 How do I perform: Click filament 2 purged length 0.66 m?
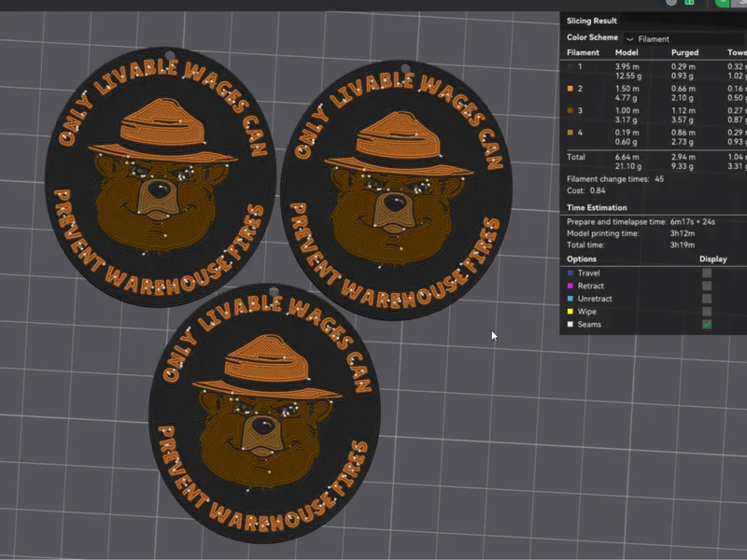(x=683, y=89)
